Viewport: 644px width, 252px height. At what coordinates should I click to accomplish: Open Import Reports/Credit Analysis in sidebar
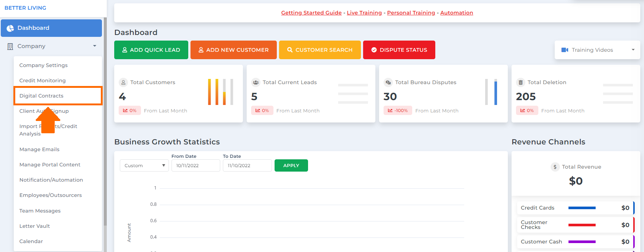pyautogui.click(x=48, y=130)
